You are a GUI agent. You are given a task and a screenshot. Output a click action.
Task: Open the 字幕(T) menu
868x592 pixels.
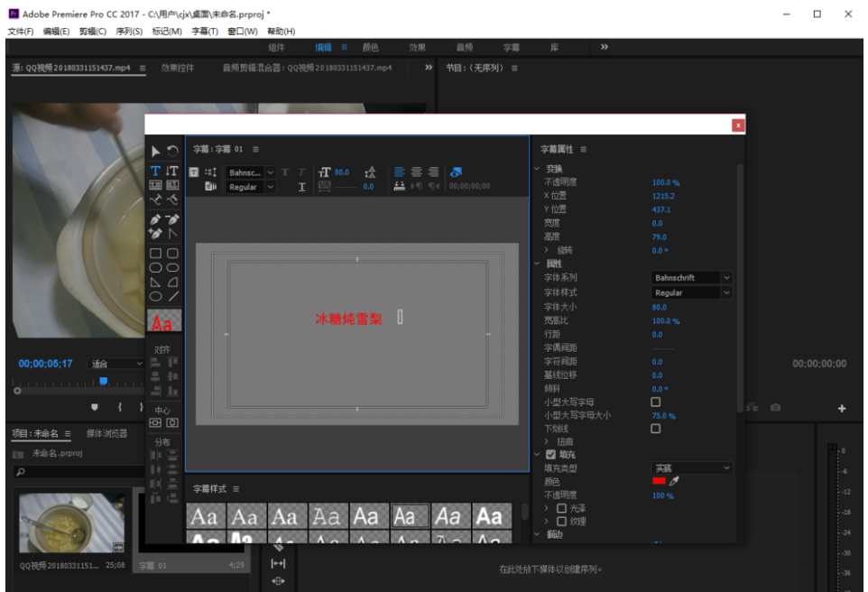tap(203, 32)
